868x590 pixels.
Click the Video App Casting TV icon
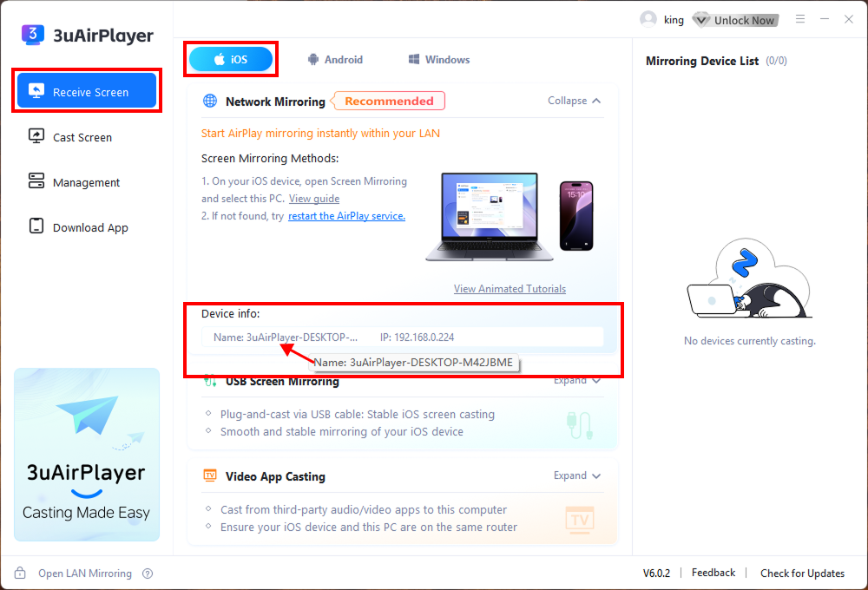[x=210, y=475]
